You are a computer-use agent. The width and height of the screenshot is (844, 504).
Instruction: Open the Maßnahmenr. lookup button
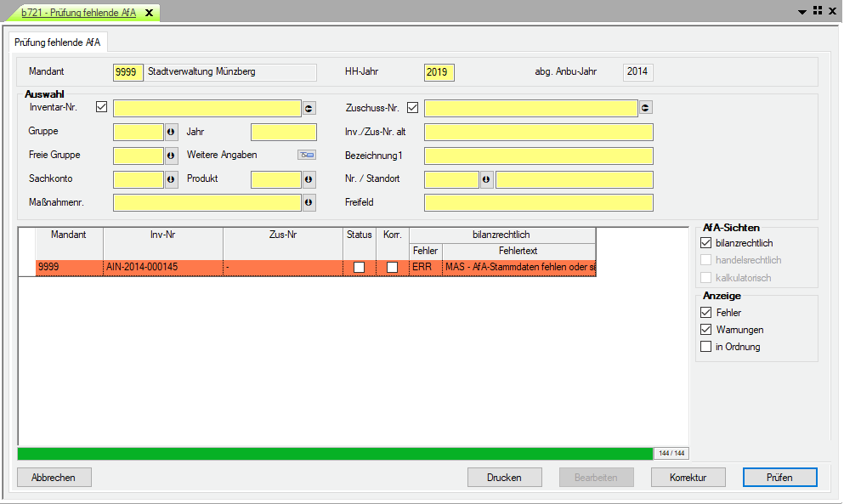(x=309, y=202)
